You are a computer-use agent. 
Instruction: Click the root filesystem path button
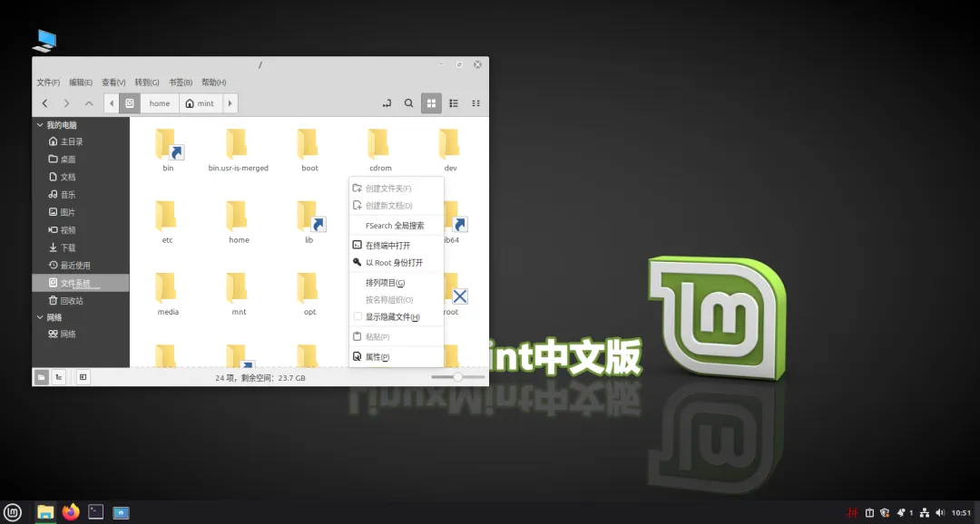tap(130, 103)
